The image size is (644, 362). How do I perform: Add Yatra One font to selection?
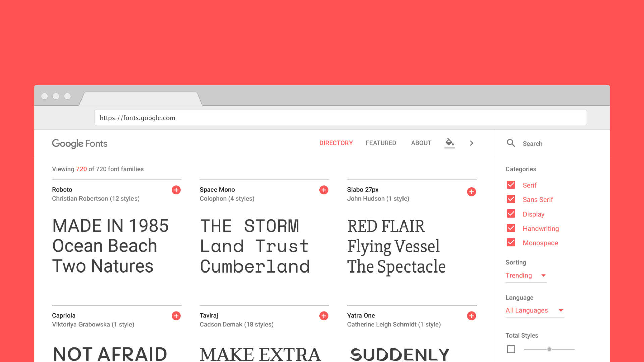[x=471, y=316]
